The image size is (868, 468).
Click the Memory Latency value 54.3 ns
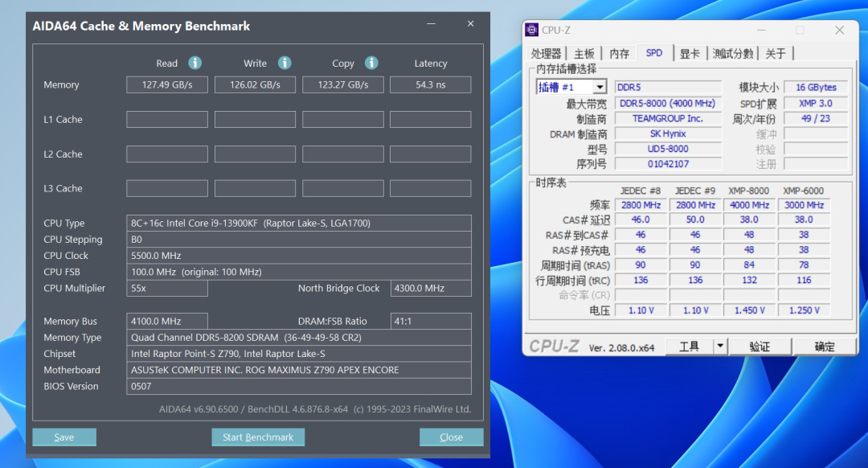tap(431, 84)
